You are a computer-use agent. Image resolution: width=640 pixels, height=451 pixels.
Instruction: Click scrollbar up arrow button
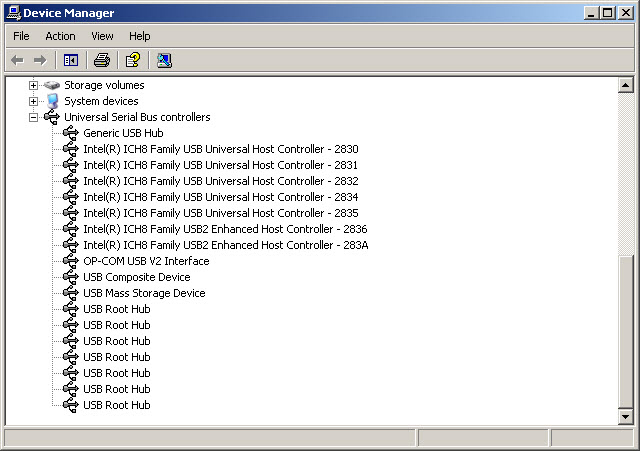point(625,85)
